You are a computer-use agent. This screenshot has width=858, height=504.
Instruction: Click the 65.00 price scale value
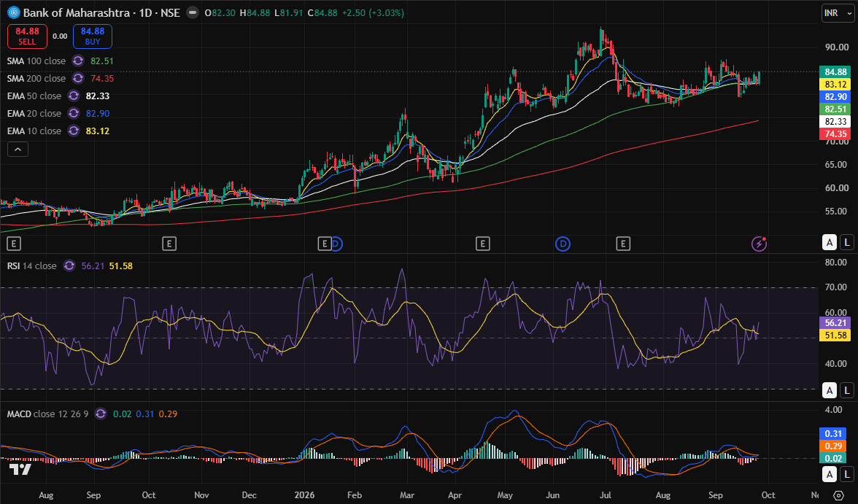(x=837, y=165)
